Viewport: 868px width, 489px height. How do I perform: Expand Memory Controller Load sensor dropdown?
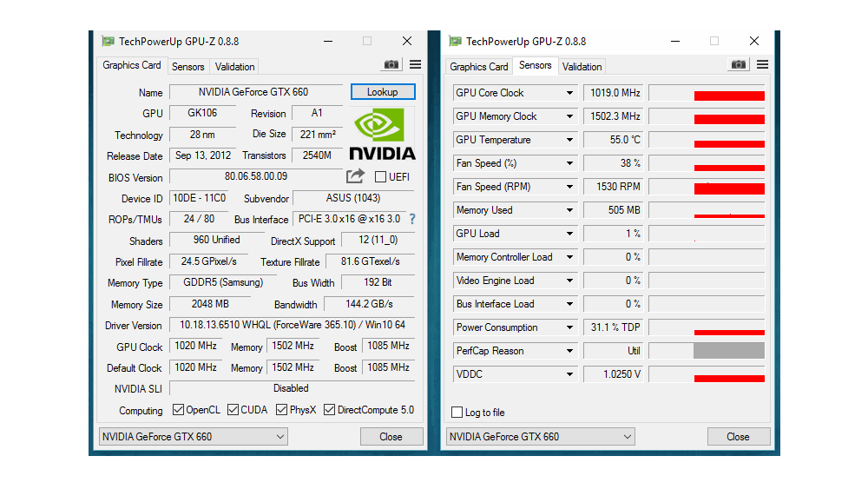click(x=569, y=257)
